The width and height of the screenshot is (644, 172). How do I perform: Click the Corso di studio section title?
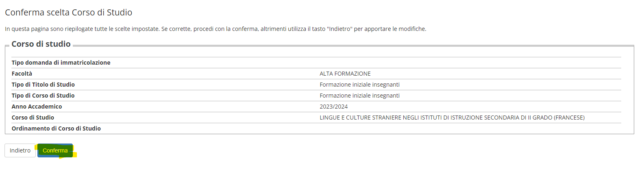coord(41,44)
